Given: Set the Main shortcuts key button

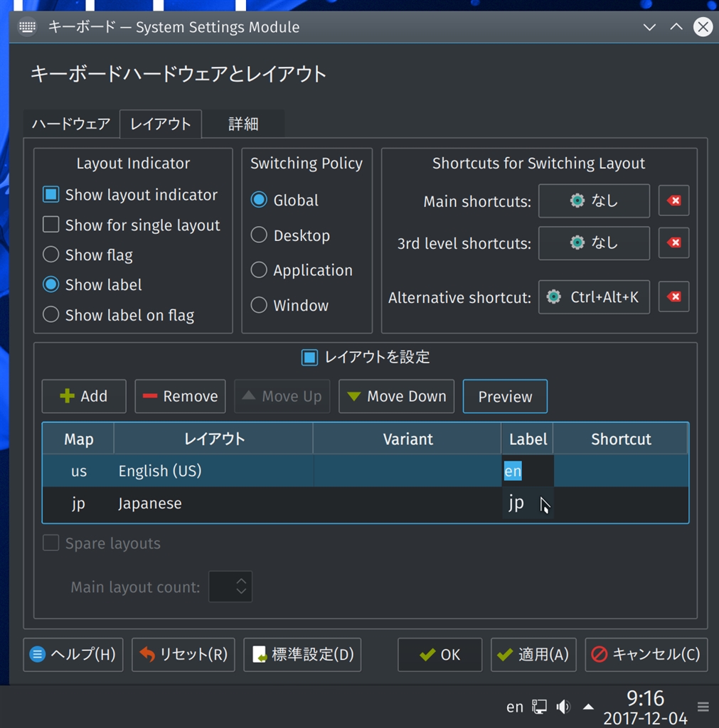Looking at the screenshot, I should tap(594, 200).
